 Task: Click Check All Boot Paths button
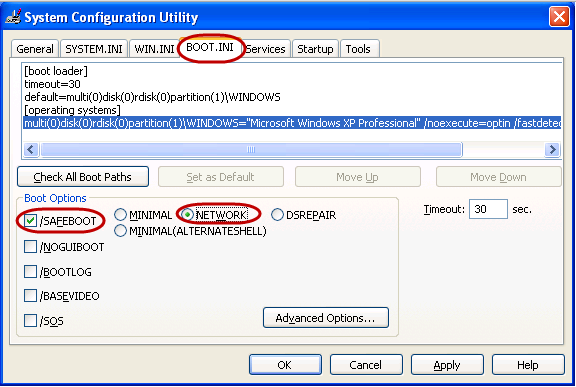83,177
